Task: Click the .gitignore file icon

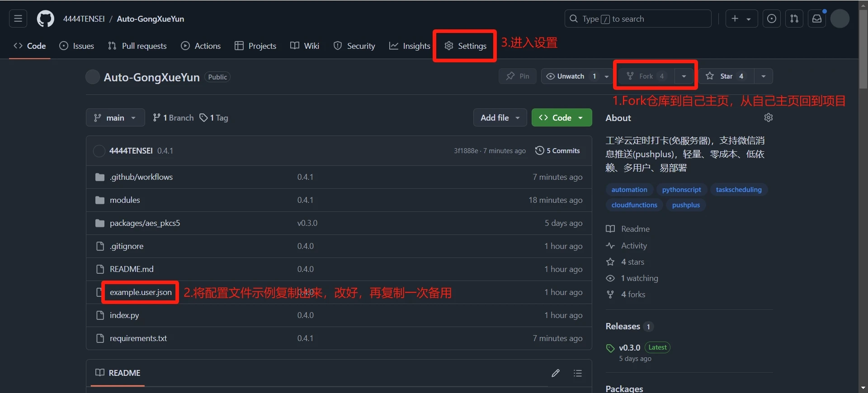Action: [100, 246]
